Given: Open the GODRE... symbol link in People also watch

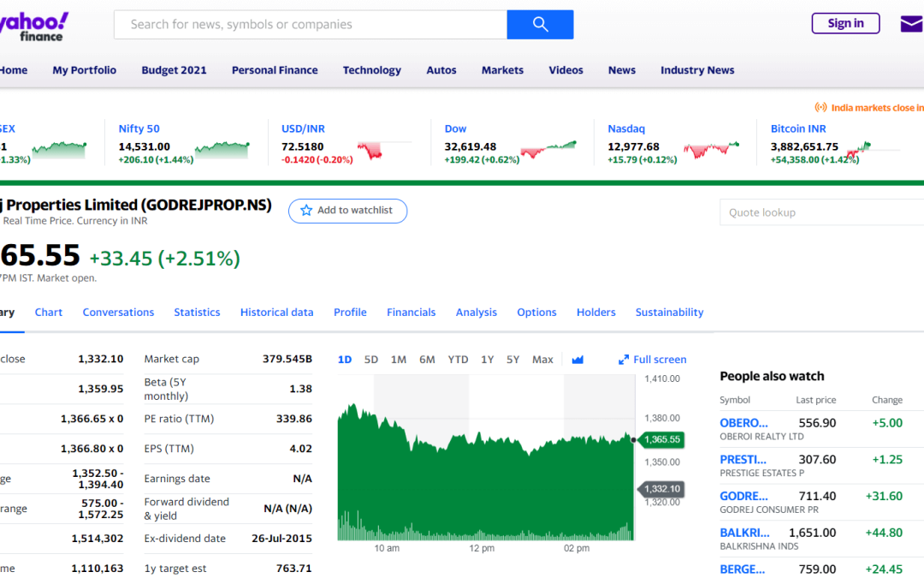Looking at the screenshot, I should [x=743, y=496].
